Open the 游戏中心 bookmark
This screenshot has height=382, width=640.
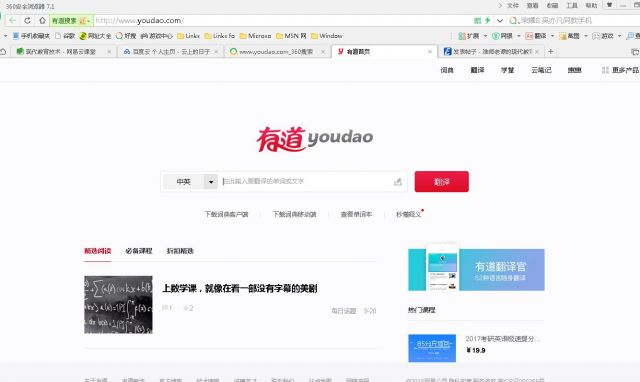[x=156, y=36]
